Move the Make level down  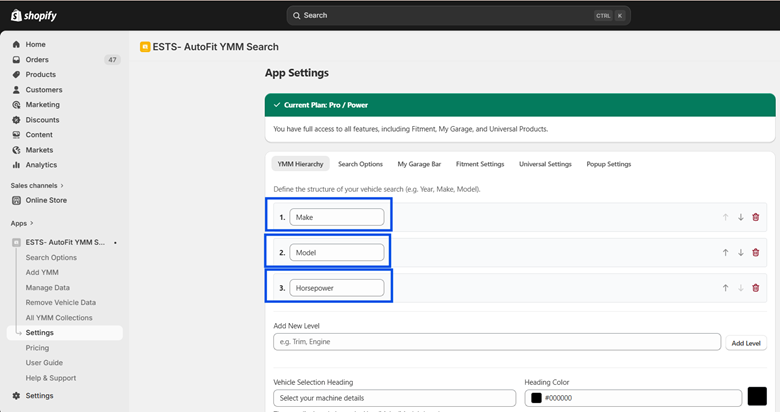coord(741,217)
